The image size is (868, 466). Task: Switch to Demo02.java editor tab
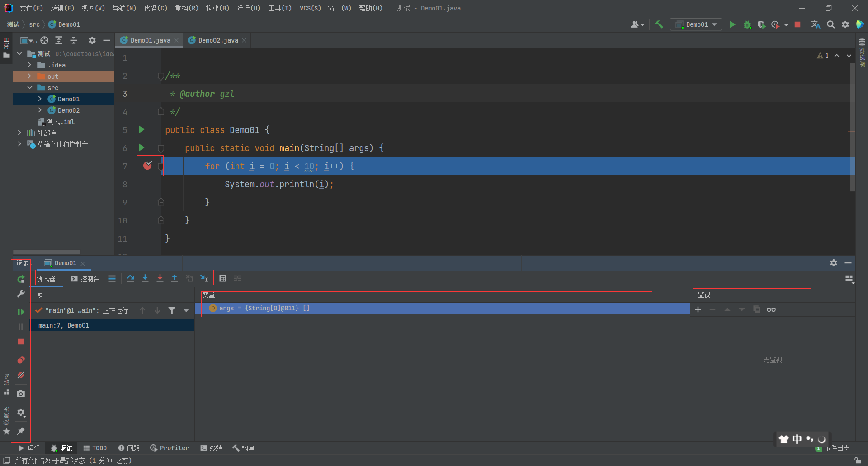(218, 40)
